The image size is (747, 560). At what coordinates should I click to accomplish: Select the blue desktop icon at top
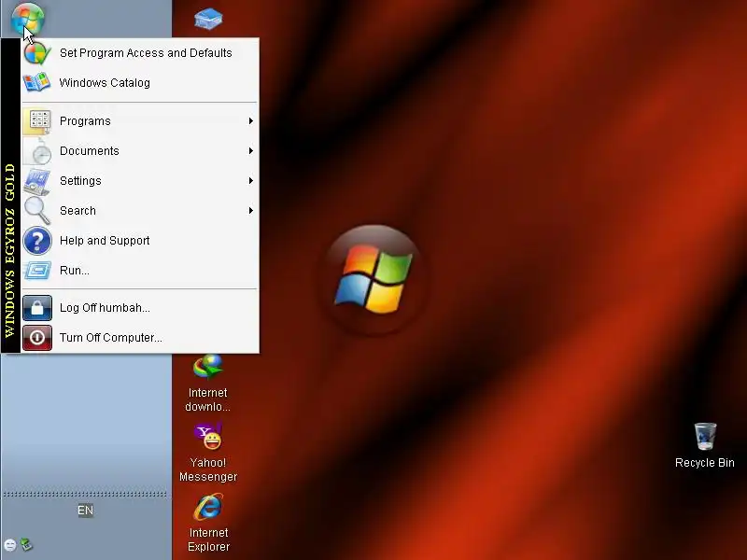coord(208,19)
